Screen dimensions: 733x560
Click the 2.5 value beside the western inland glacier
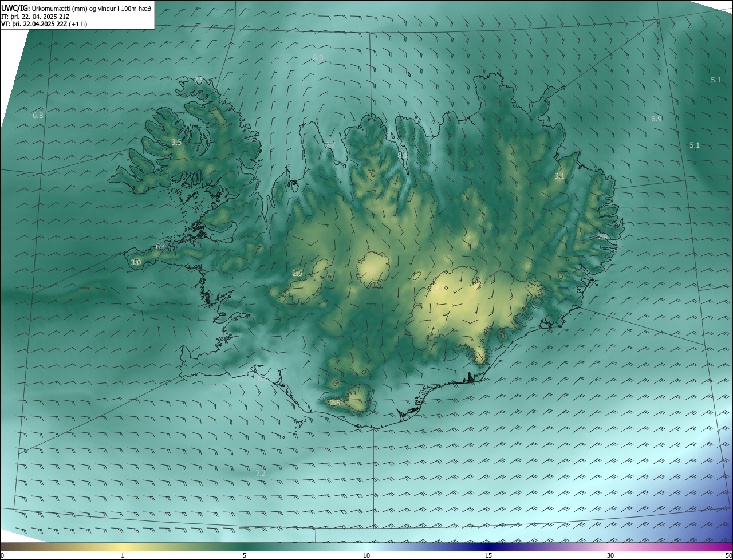(x=297, y=274)
